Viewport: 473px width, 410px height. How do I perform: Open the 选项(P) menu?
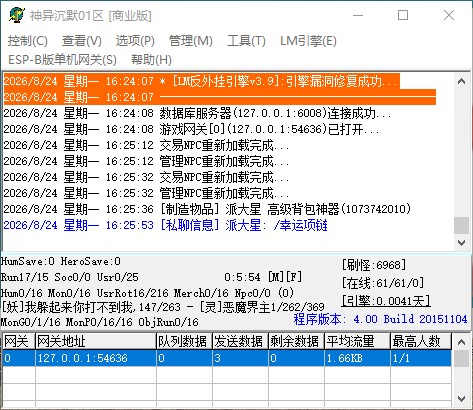135,41
